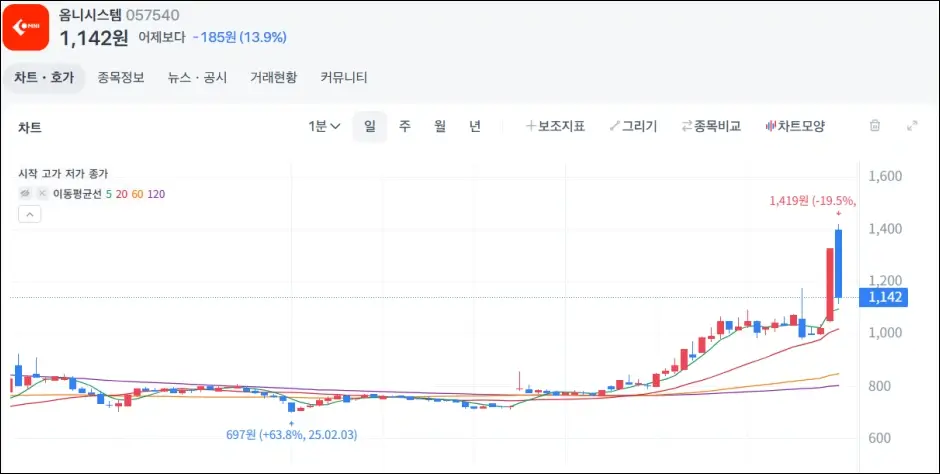Click the 이동평균선 legend label

(x=77, y=194)
